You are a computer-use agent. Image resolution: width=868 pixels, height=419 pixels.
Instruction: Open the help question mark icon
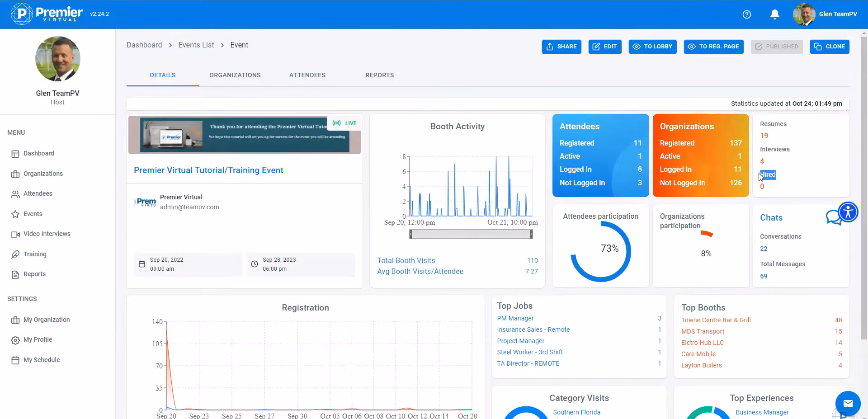click(747, 14)
